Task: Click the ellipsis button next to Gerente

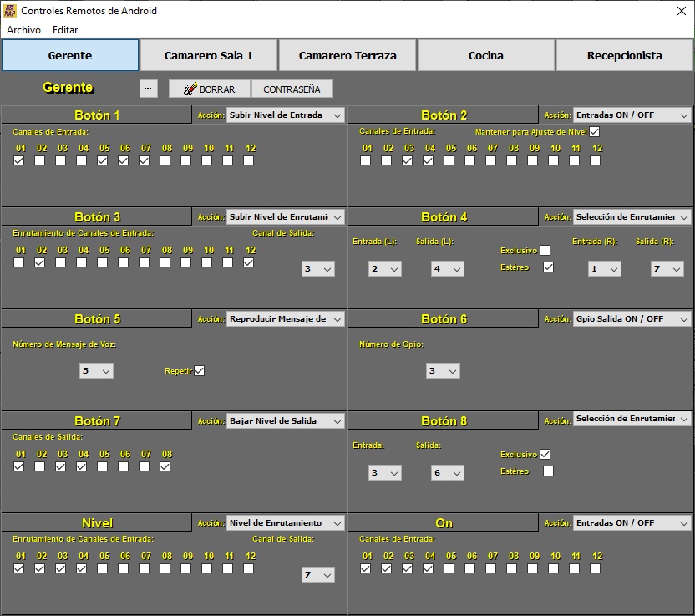Action: [148, 89]
